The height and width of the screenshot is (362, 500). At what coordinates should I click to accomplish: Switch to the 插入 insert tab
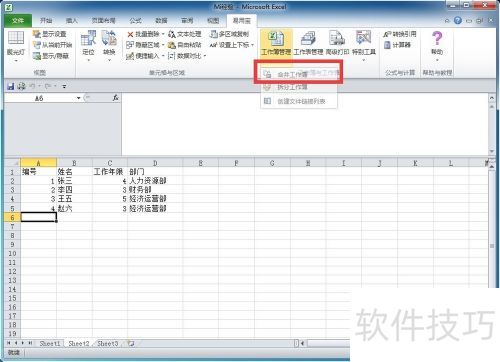72,21
